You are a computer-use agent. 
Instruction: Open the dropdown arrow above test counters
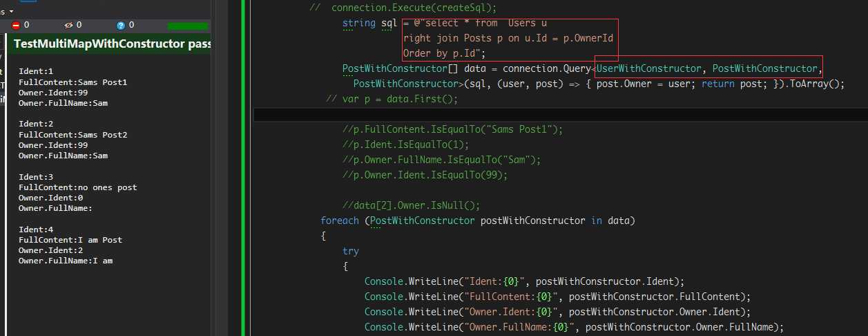click(x=12, y=12)
